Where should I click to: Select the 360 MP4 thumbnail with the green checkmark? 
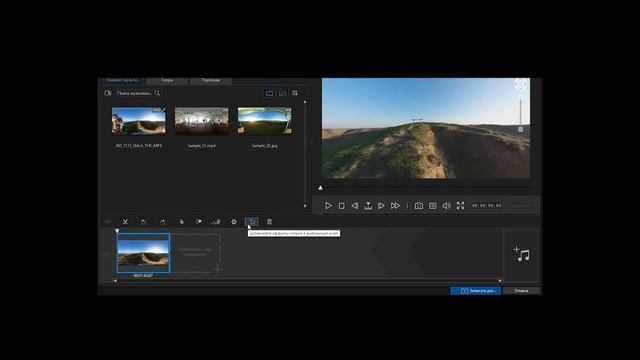click(x=139, y=121)
